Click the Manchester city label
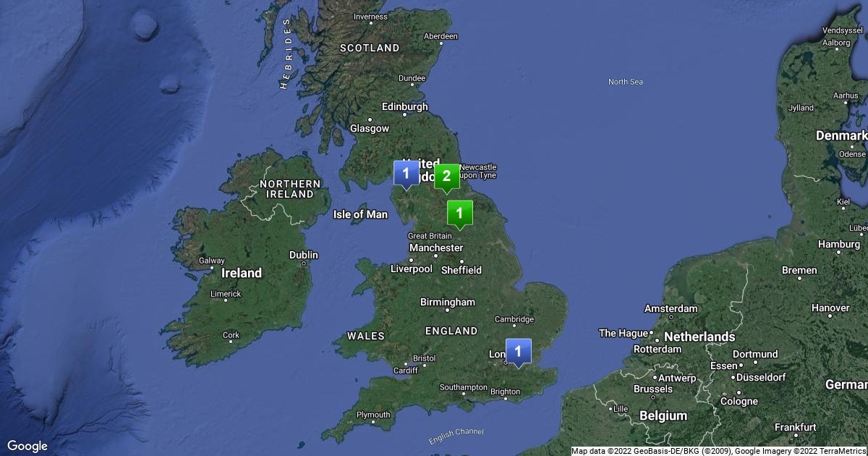Screen dimensions: 868x456 pyautogui.click(x=436, y=248)
